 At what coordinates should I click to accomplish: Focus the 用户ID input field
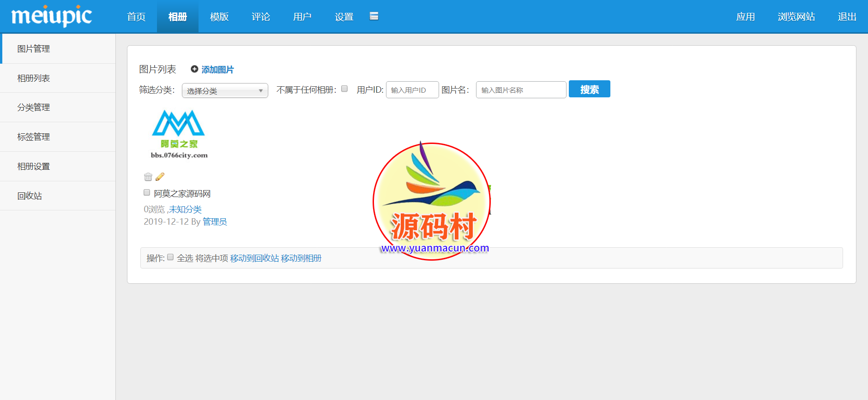[412, 90]
